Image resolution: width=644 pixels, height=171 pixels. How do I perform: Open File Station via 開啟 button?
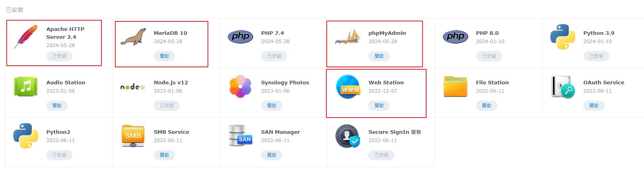486,106
